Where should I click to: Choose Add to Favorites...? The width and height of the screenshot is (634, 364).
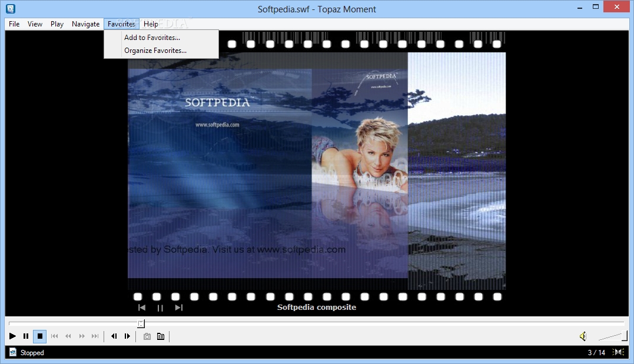click(x=161, y=38)
